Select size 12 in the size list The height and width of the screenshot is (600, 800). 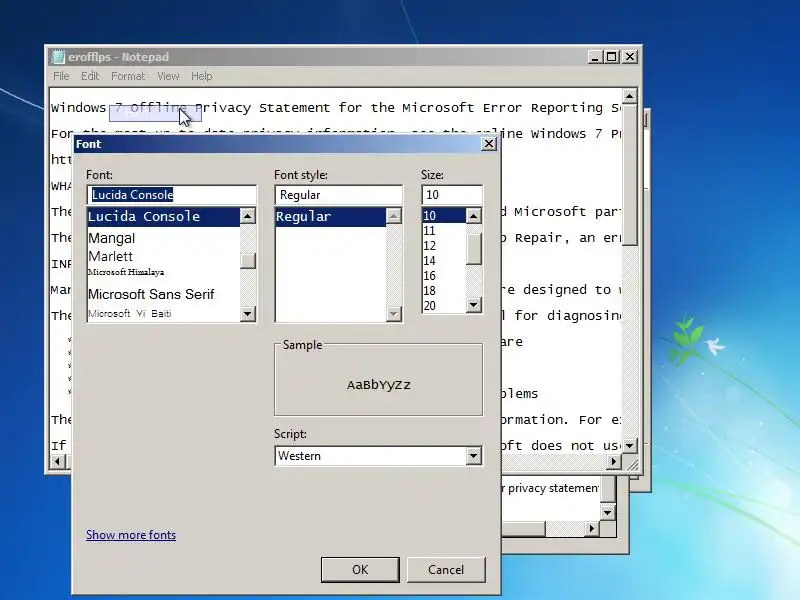[444, 246]
